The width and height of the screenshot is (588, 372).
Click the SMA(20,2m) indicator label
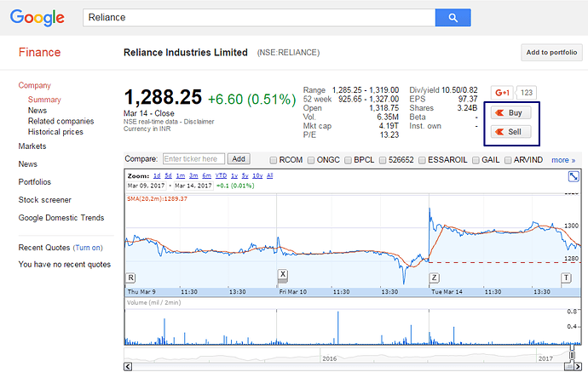point(157,199)
